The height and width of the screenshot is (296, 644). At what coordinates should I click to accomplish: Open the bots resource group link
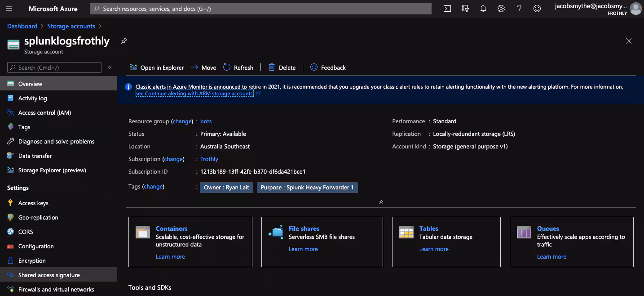(x=206, y=121)
